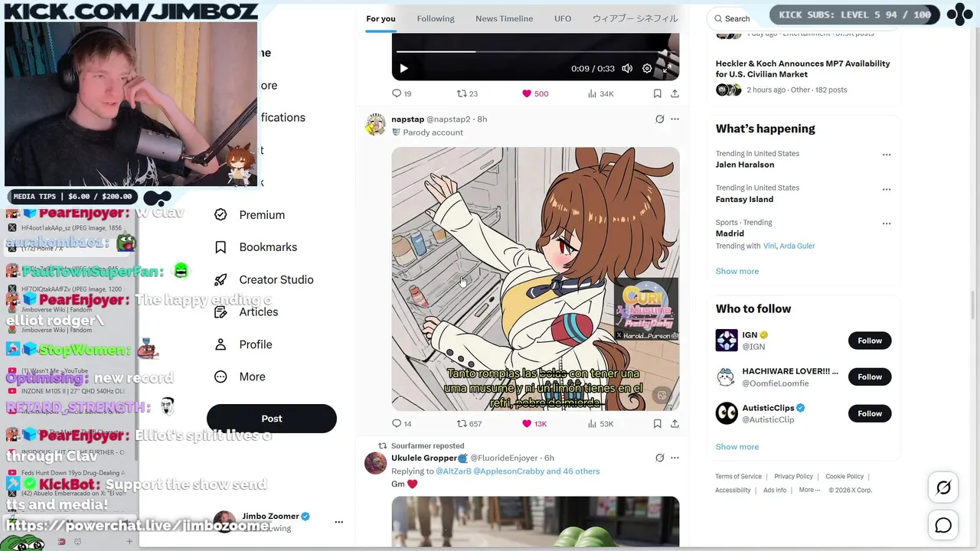Open Privacy Policy link

pyautogui.click(x=793, y=476)
